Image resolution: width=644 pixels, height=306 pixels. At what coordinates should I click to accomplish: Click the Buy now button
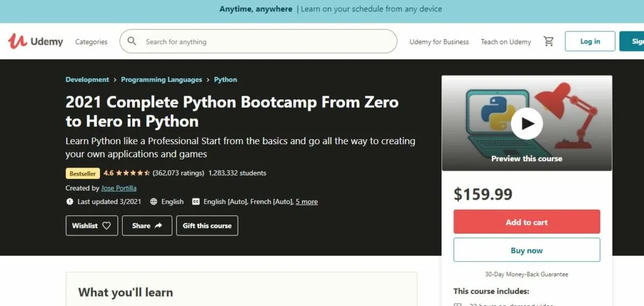pos(526,250)
